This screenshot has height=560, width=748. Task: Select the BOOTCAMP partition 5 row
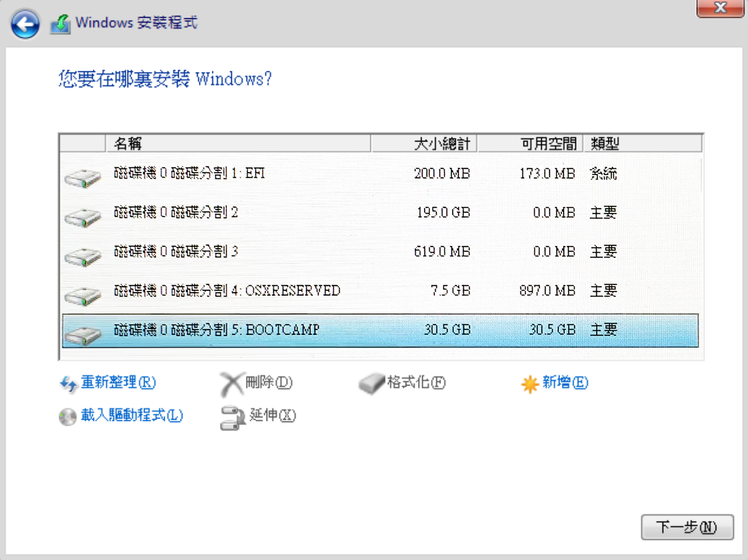click(378, 330)
